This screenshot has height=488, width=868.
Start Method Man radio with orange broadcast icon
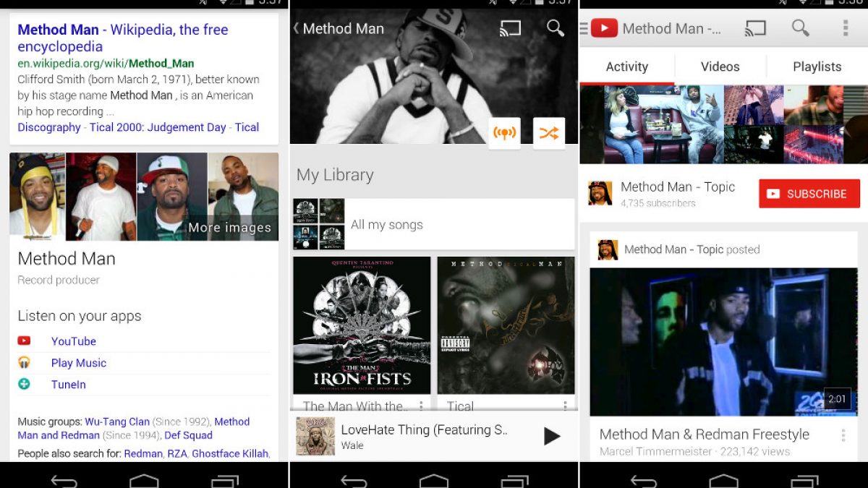tap(504, 133)
